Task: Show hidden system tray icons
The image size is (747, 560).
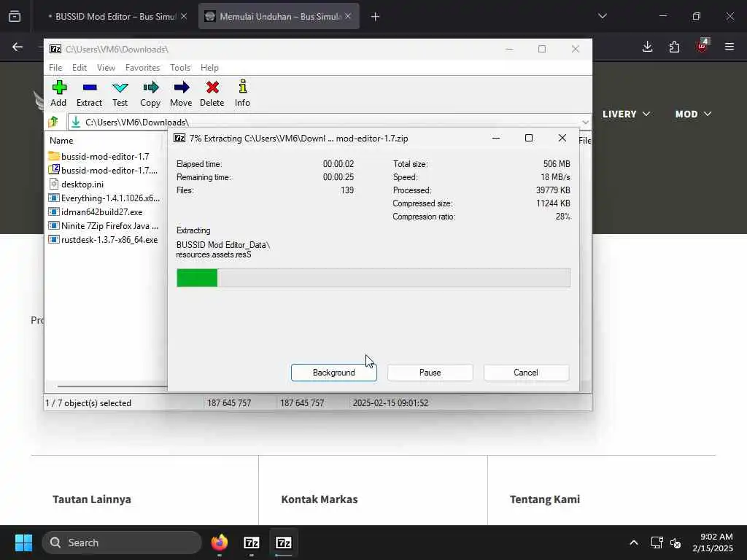Action: (x=634, y=542)
